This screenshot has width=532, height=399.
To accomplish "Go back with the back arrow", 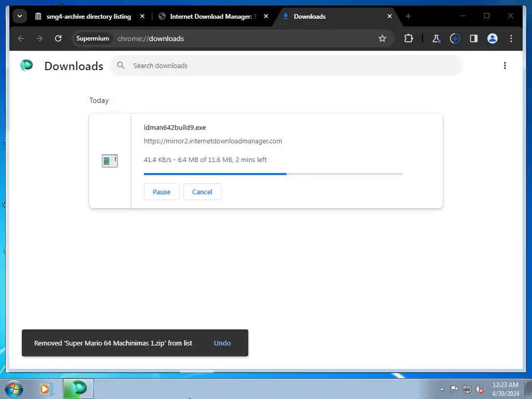I will tap(21, 38).
